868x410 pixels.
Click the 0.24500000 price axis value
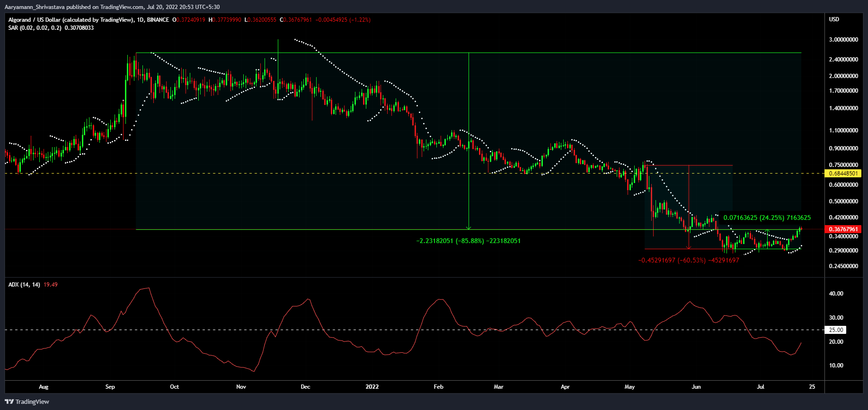[843, 266]
